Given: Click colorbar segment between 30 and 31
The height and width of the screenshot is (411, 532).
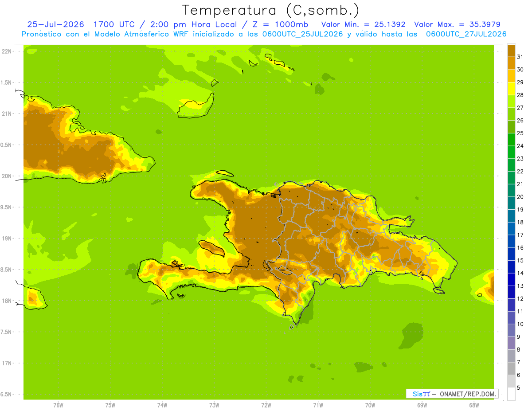Looking at the screenshot, I should 511,63.
